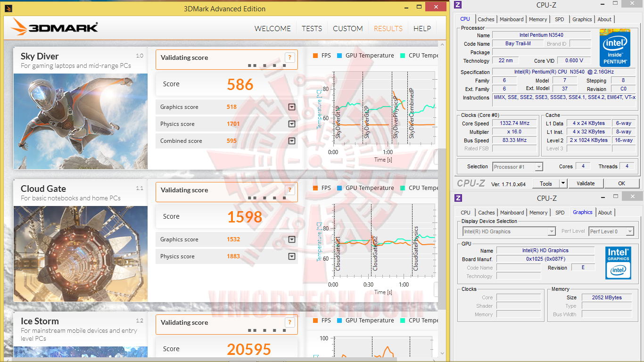The width and height of the screenshot is (644, 362).
Task: Click the GPU memory Size value 2052 MBytes
Action: (x=607, y=298)
